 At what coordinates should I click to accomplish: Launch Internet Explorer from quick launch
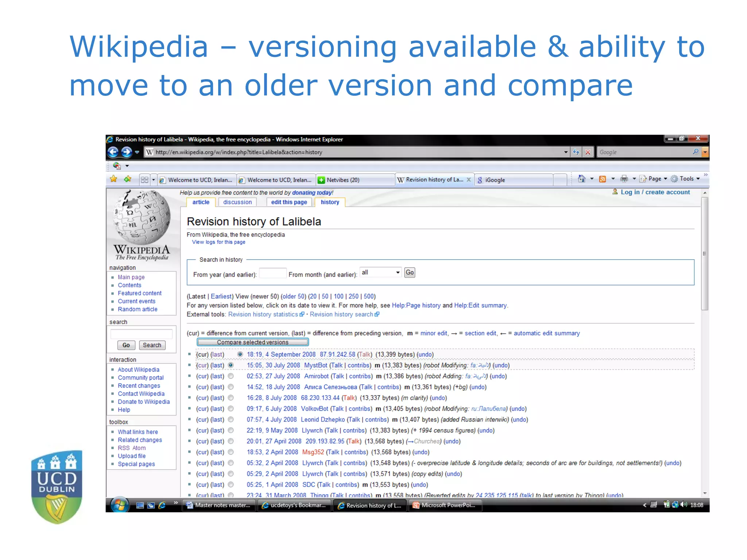162,505
